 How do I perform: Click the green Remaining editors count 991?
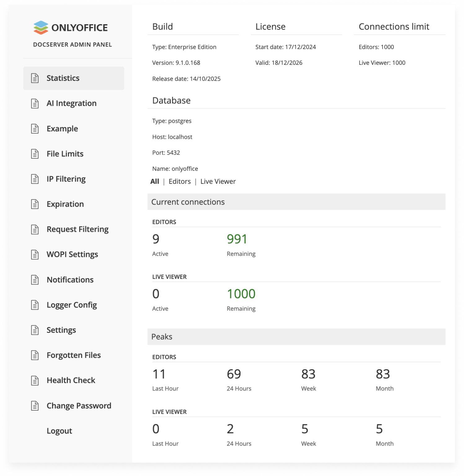point(237,239)
